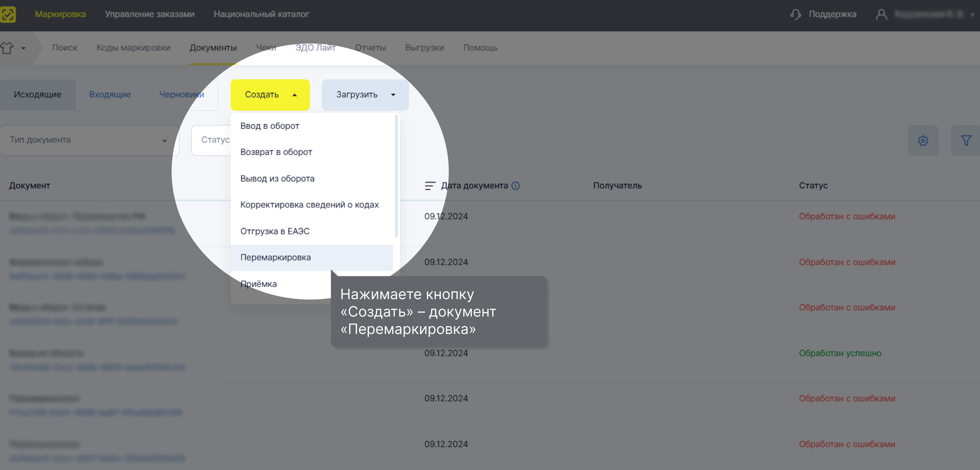
Task: Switch to the Входящие tab
Action: tap(110, 95)
